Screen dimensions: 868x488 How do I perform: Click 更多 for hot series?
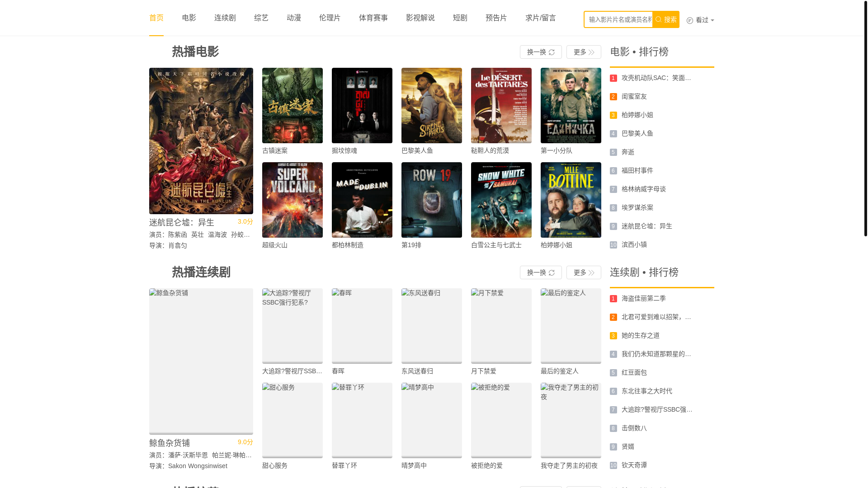coord(584,272)
